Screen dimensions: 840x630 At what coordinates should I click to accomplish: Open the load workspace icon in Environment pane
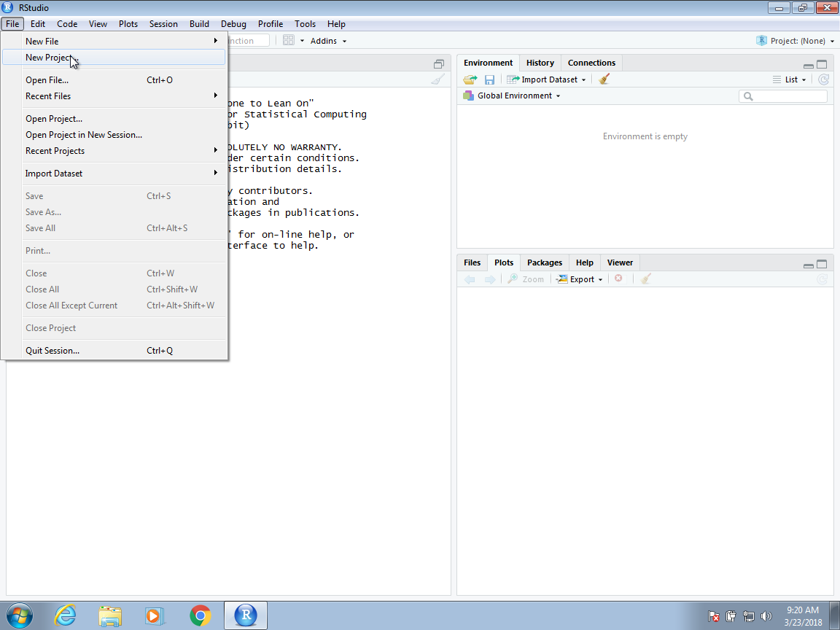470,79
